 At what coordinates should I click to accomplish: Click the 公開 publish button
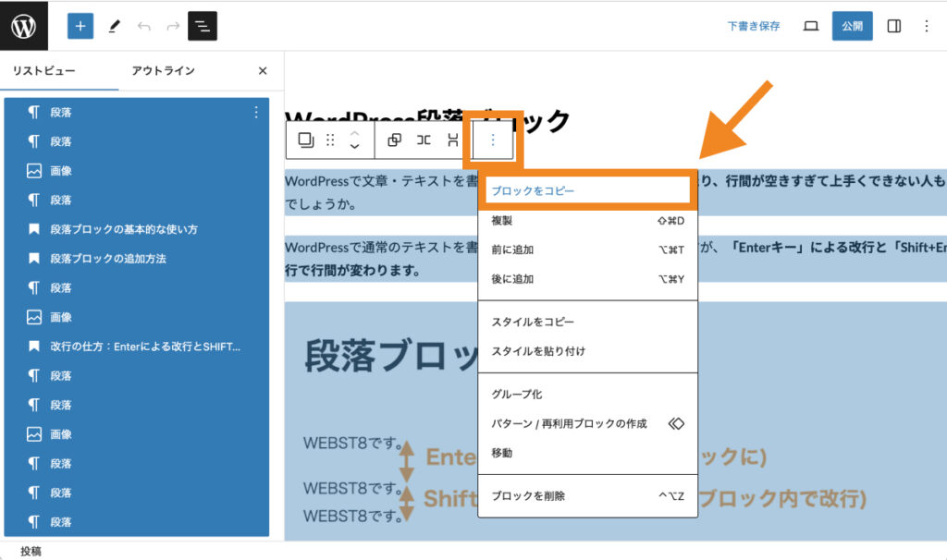click(x=852, y=25)
